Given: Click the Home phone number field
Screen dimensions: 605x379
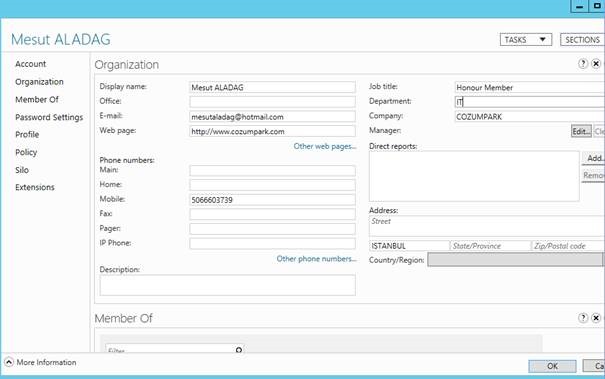Looking at the screenshot, I should 272,185.
